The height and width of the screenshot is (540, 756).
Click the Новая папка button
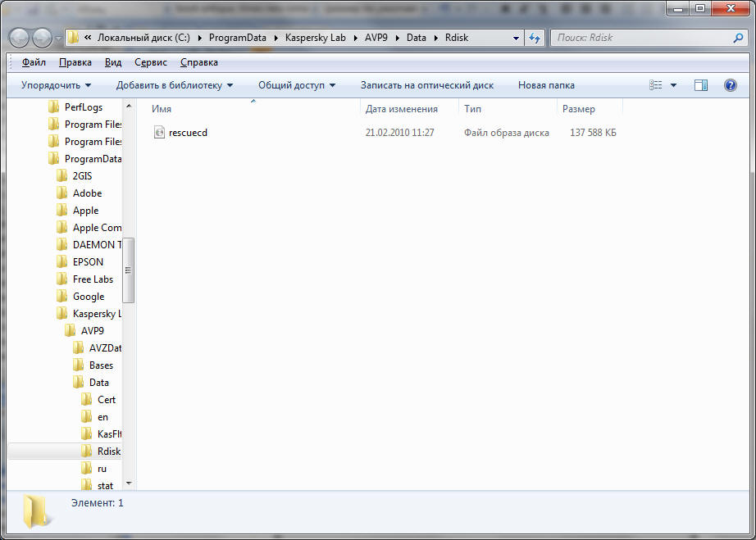tap(546, 85)
